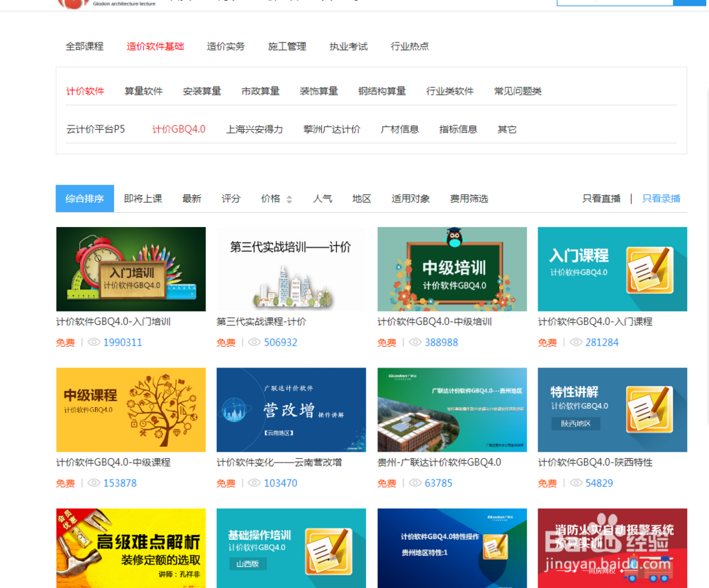Screen dimensions: 709x588
Task: Choose the 行业类软件 subcategory
Action: tap(450, 91)
